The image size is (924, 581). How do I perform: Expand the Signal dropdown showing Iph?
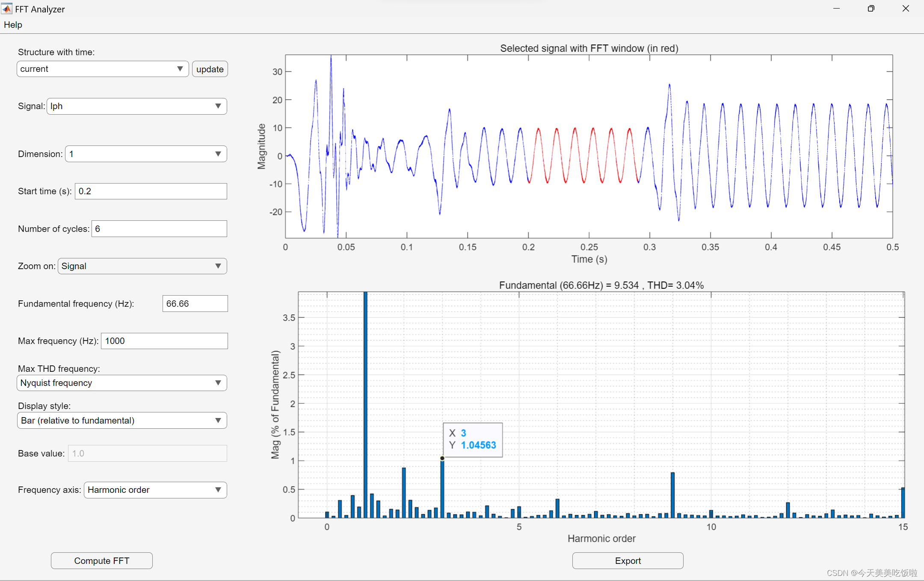[x=136, y=106]
